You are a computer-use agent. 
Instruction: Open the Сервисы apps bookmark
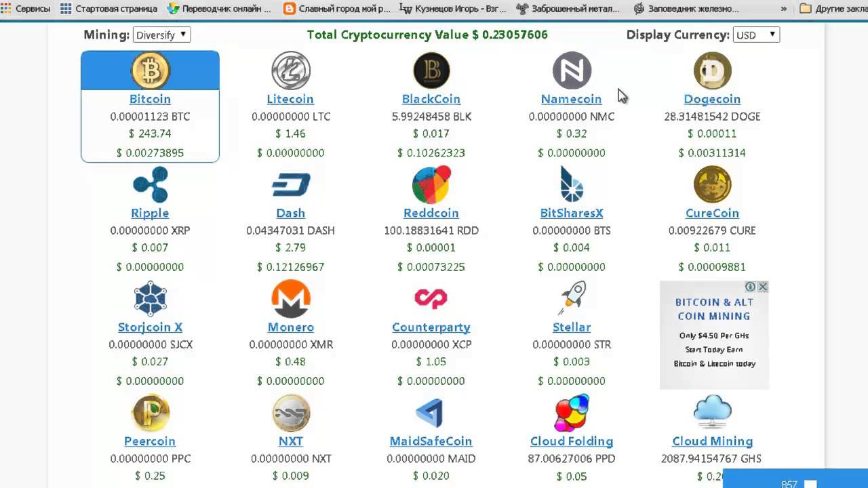tap(26, 9)
